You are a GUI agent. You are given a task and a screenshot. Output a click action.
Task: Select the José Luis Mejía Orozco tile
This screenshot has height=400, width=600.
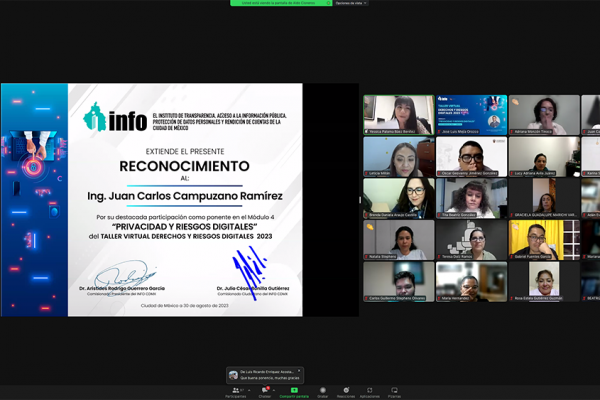click(471, 115)
